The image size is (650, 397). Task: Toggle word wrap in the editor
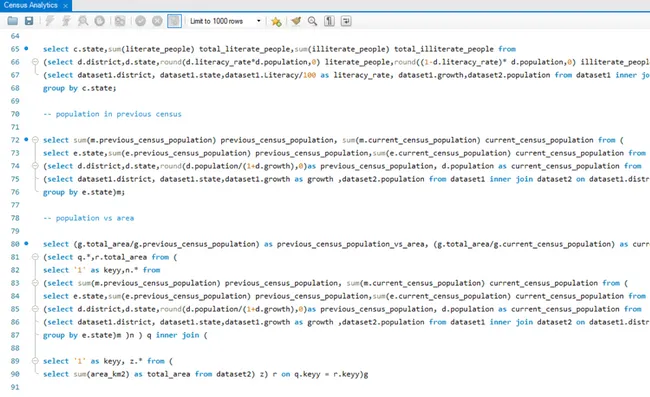346,21
